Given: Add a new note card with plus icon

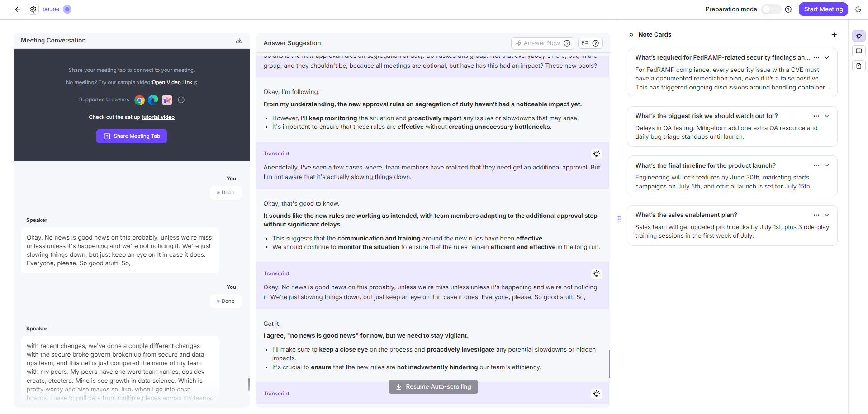Looking at the screenshot, I should (835, 35).
